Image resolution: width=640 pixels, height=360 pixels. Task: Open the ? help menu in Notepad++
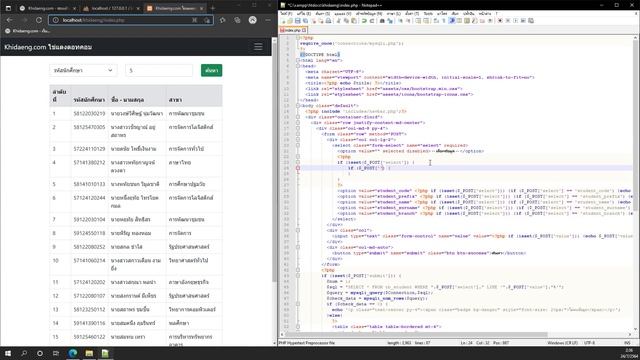pyautogui.click(x=496, y=13)
